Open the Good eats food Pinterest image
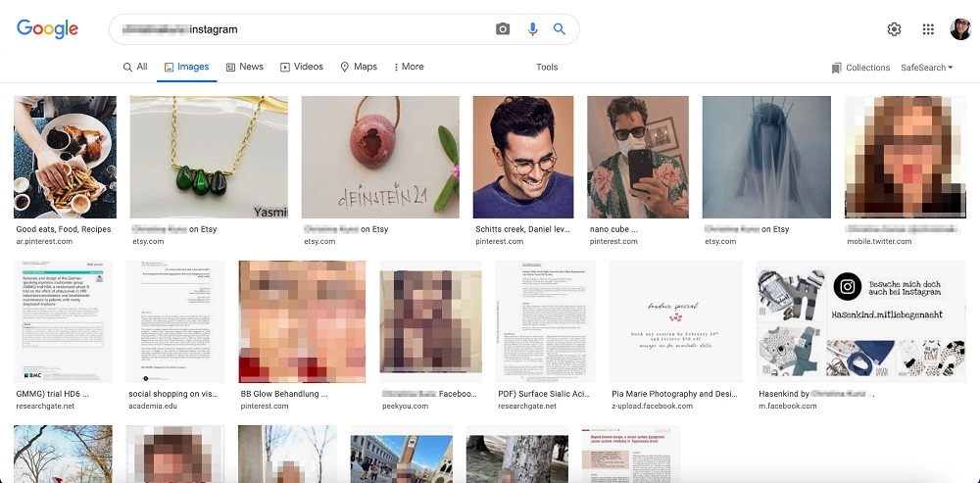980x483 pixels. (x=65, y=156)
